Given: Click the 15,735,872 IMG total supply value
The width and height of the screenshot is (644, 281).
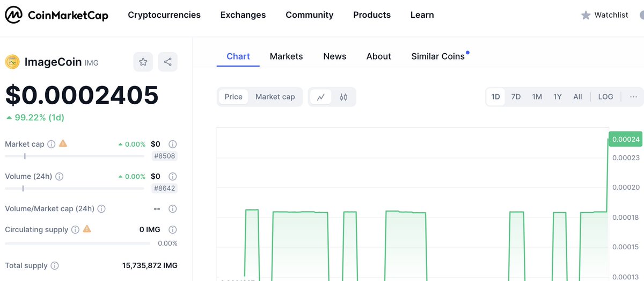Looking at the screenshot, I should 150,265.
